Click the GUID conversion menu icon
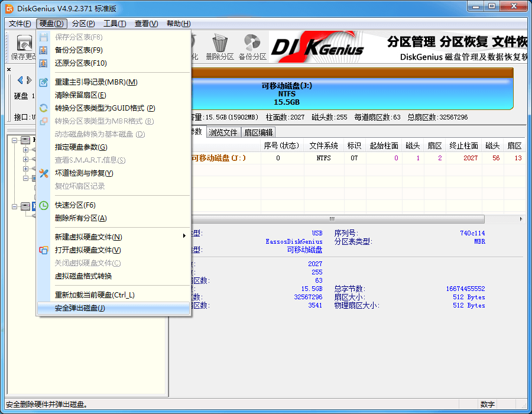 [43, 108]
